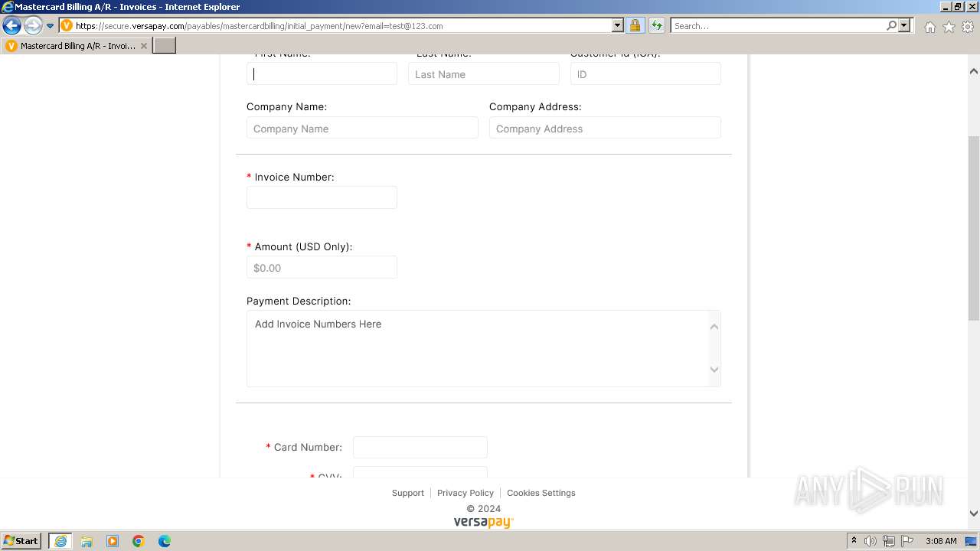Viewport: 980px width, 551px height.
Task: Click the Internet Explorer title bar icon
Action: (x=8, y=7)
